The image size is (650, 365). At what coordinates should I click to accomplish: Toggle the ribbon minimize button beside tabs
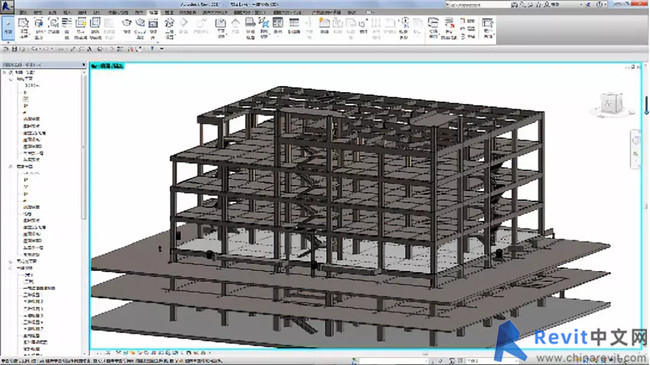[369, 12]
